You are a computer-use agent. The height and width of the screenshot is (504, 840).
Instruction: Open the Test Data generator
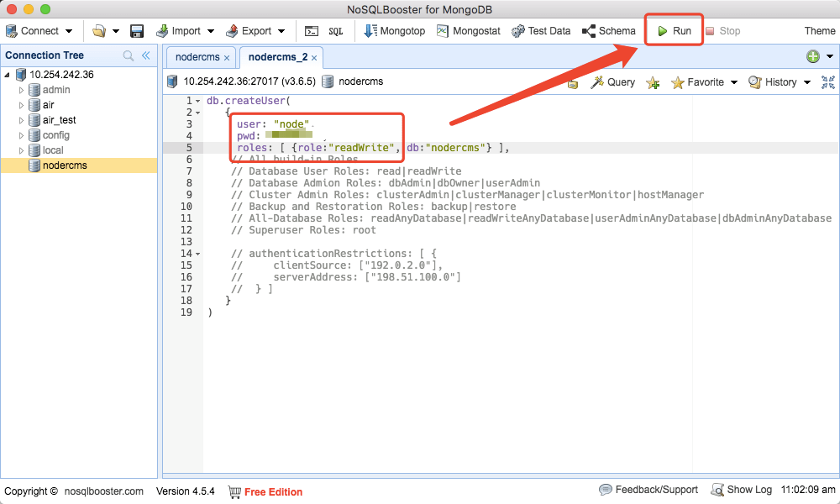(541, 31)
